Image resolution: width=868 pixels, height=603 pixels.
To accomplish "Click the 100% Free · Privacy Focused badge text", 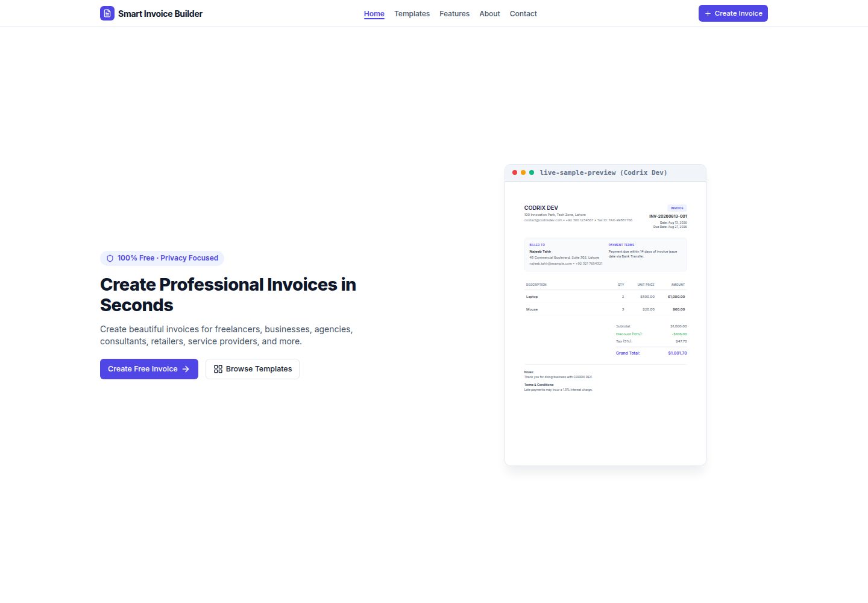I will point(168,258).
